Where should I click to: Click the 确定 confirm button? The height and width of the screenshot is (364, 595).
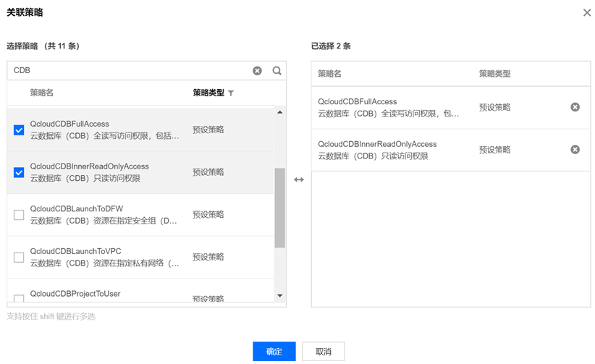pos(274,352)
